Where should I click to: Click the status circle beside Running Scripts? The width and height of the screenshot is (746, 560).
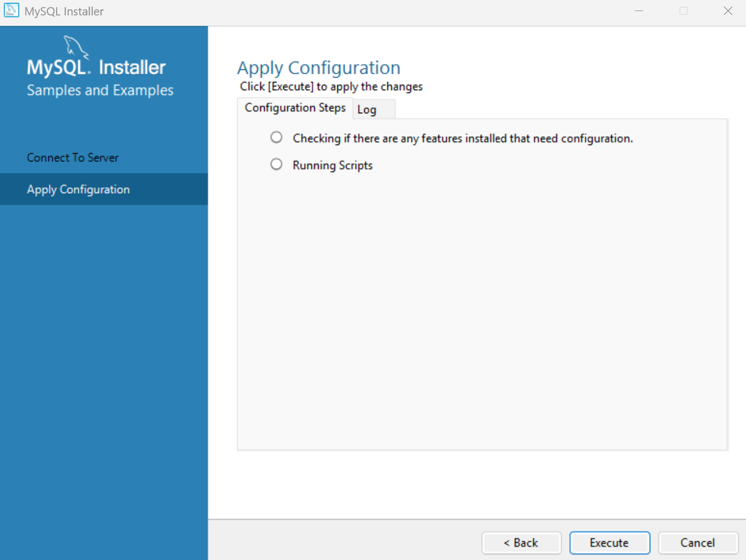276,164
